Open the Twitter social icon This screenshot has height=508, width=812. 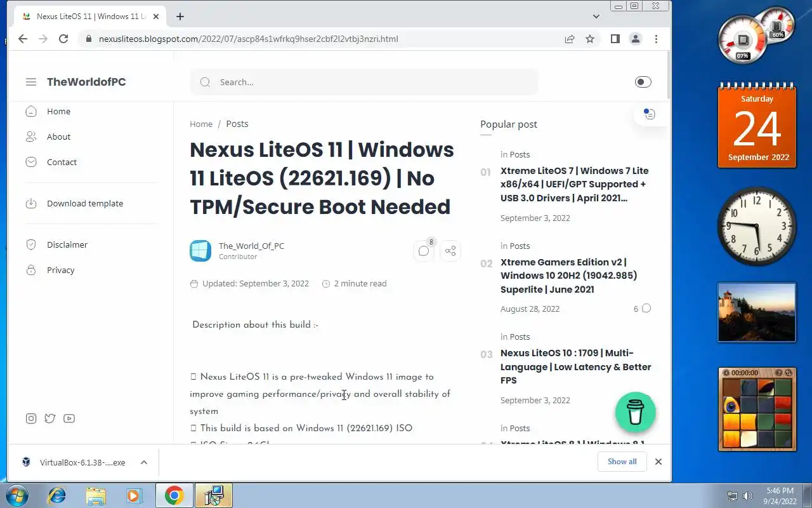pyautogui.click(x=50, y=418)
